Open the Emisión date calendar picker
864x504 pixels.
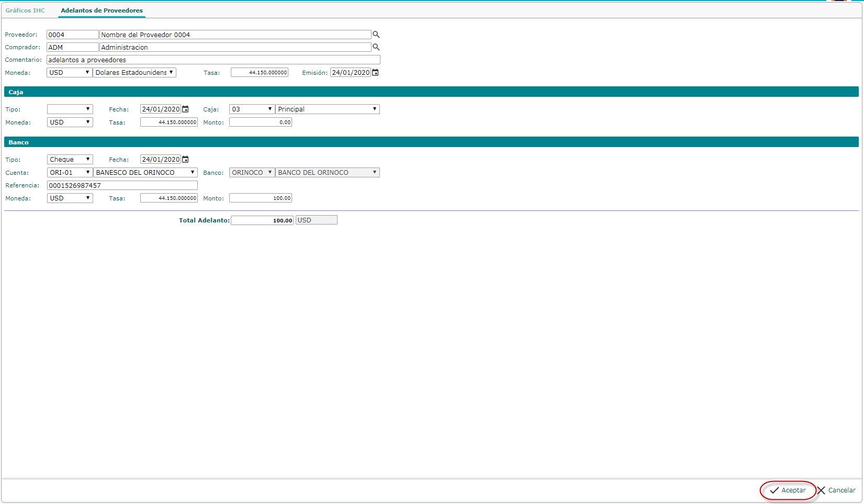[375, 73]
